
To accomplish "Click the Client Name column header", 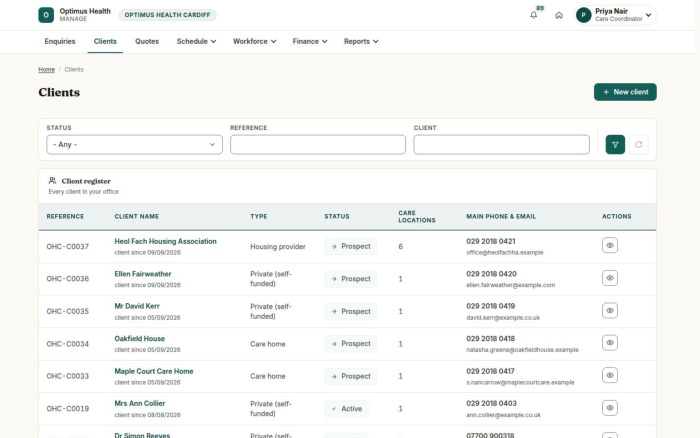I will pos(137,217).
